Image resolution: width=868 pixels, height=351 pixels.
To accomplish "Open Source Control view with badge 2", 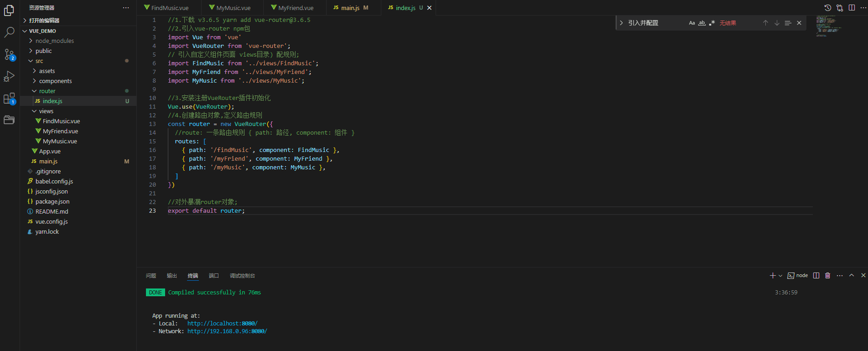I will [x=9, y=54].
